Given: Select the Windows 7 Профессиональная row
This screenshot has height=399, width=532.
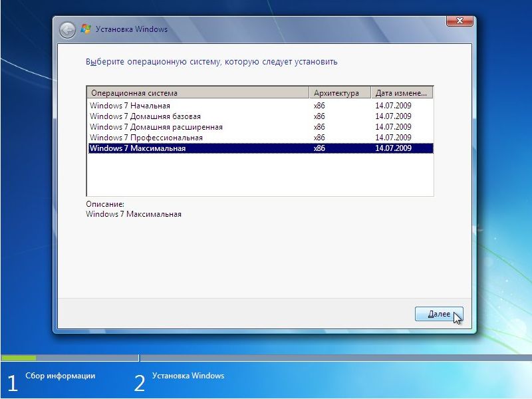Looking at the screenshot, I should [x=146, y=138].
